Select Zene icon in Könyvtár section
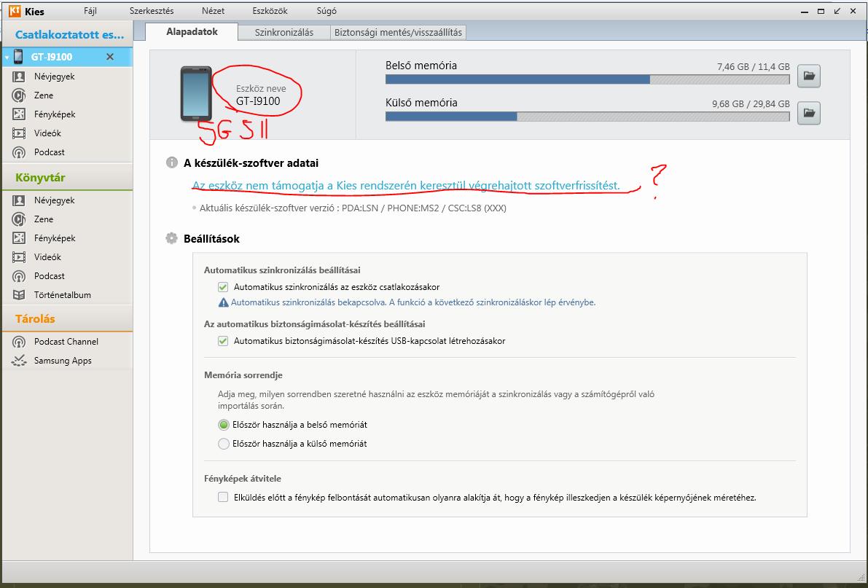Viewport: 868px width, 588px height. 19,219
